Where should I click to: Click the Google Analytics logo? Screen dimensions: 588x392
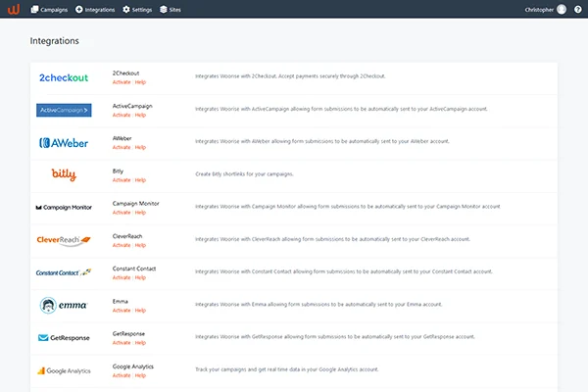pos(64,370)
